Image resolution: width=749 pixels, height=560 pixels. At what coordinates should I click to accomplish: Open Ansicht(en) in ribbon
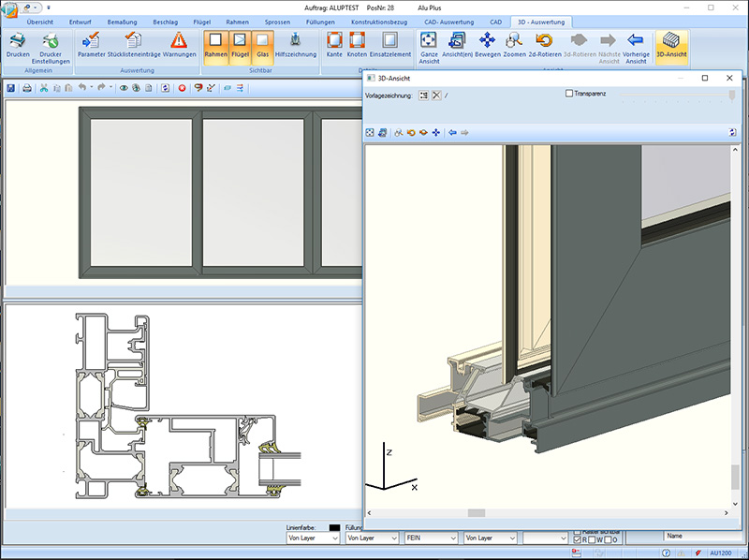point(457,45)
